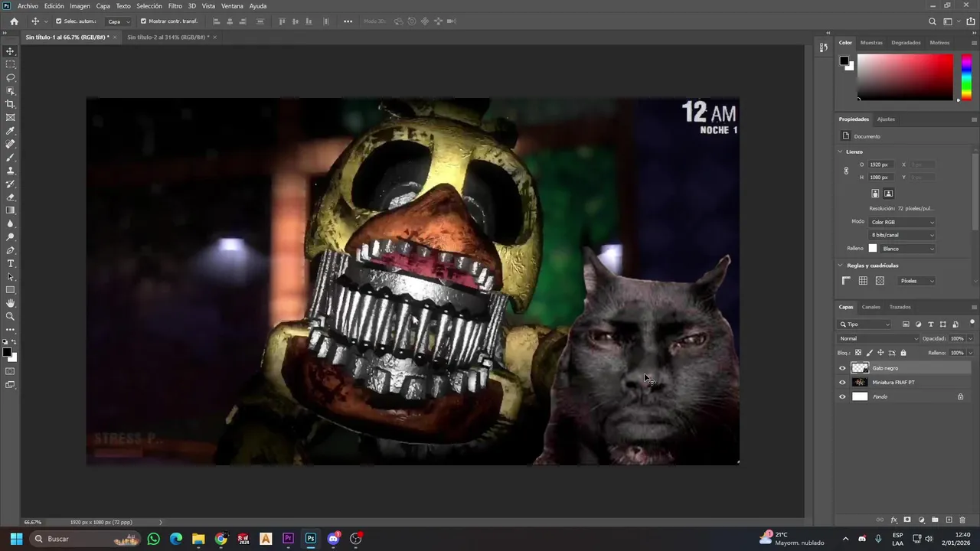Lock transparent pixels on the layer
The width and height of the screenshot is (980, 551).
tap(857, 353)
